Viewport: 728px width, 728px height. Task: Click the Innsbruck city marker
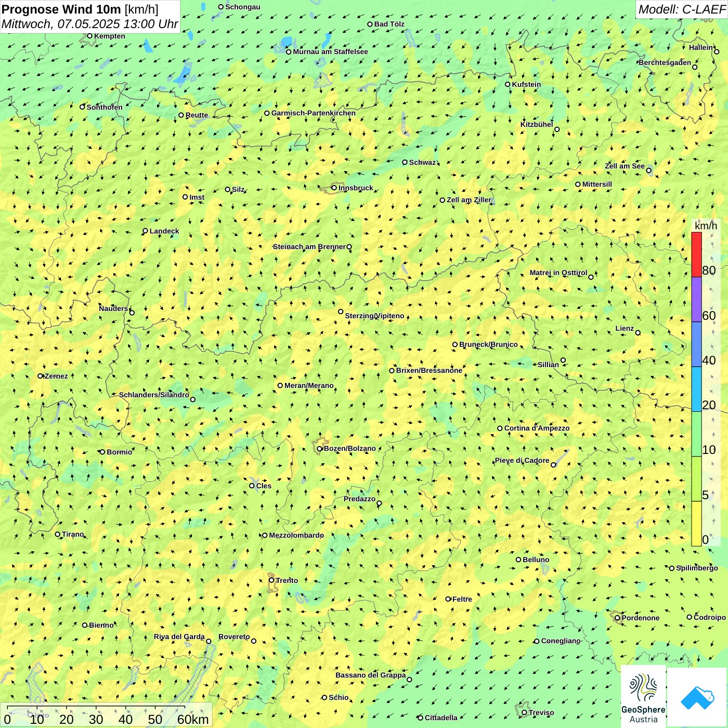point(334,188)
